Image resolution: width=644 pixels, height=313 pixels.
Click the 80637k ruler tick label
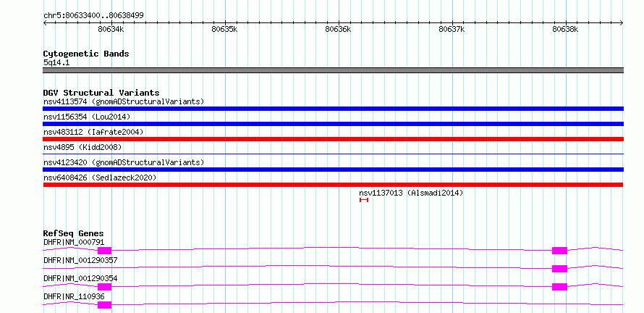(x=452, y=29)
